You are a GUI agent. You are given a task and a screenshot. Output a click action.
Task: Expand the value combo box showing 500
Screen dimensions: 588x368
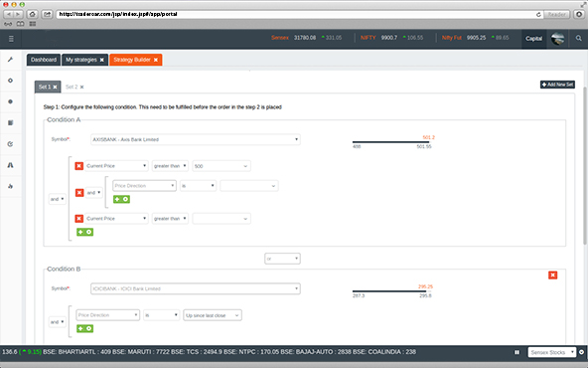click(221, 166)
